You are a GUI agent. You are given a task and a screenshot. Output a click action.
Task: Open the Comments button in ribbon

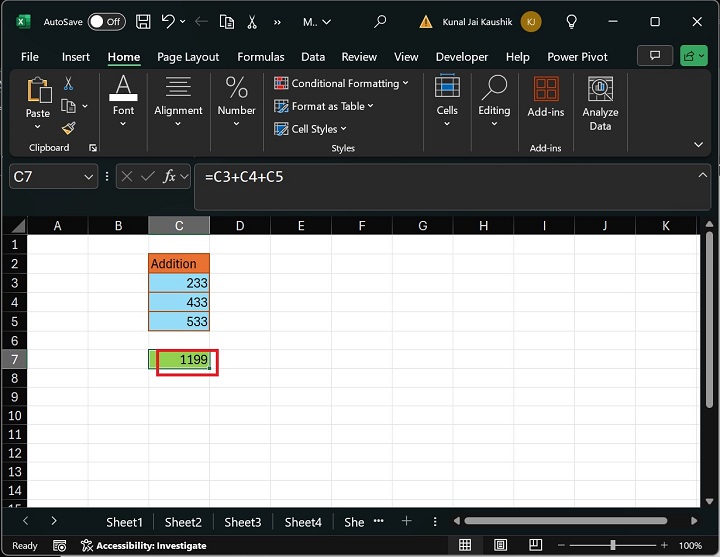pos(655,56)
